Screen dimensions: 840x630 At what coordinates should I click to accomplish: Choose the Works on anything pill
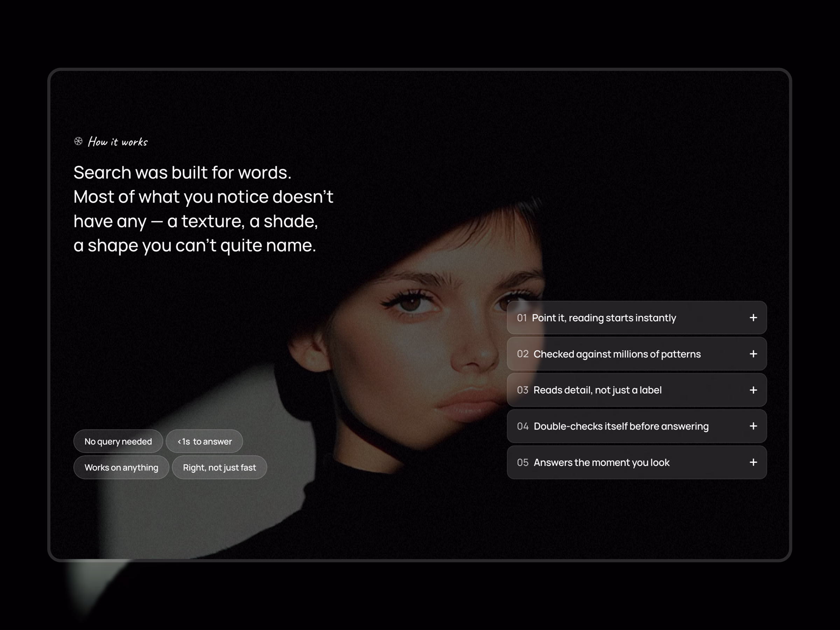coord(121,468)
